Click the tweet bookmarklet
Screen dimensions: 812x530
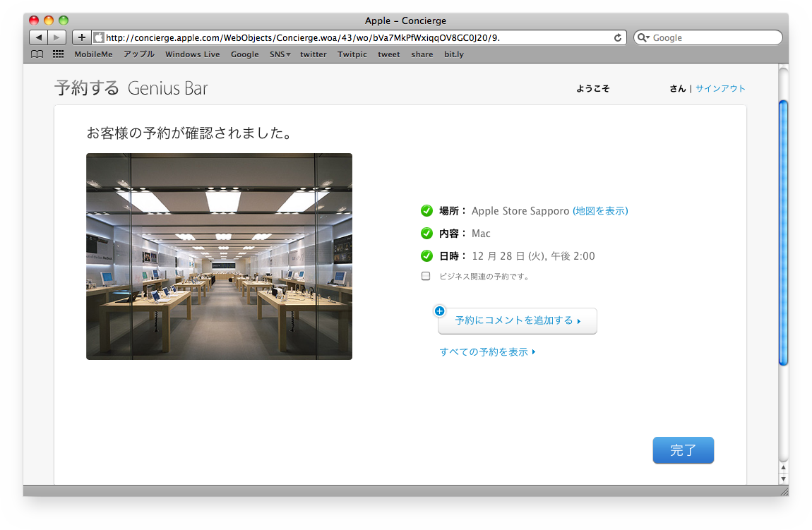389,54
